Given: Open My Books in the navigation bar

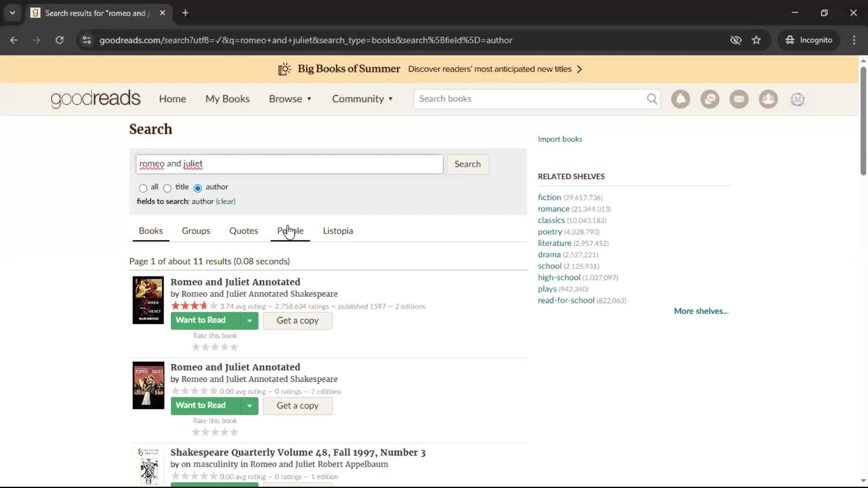Looking at the screenshot, I should tap(227, 99).
